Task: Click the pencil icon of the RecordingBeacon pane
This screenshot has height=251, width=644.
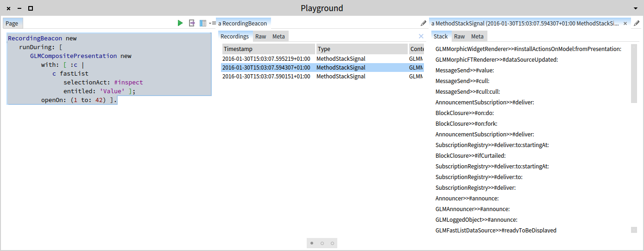Action: 423,23
